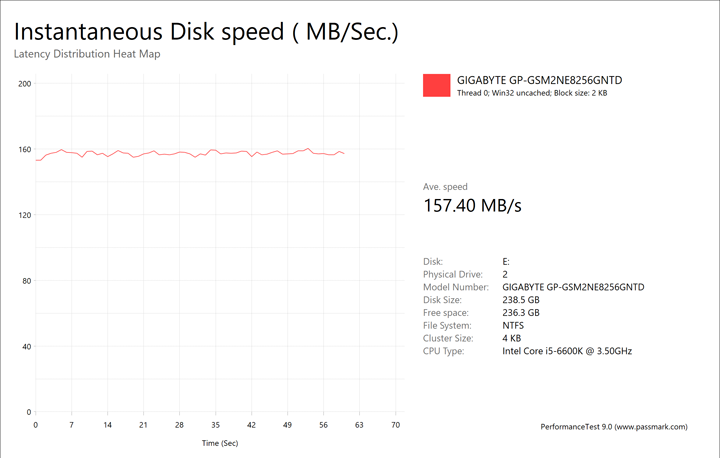Screen dimensions: 720x458
Task: Select the Free space value 236.3 GB
Action: 523,312
